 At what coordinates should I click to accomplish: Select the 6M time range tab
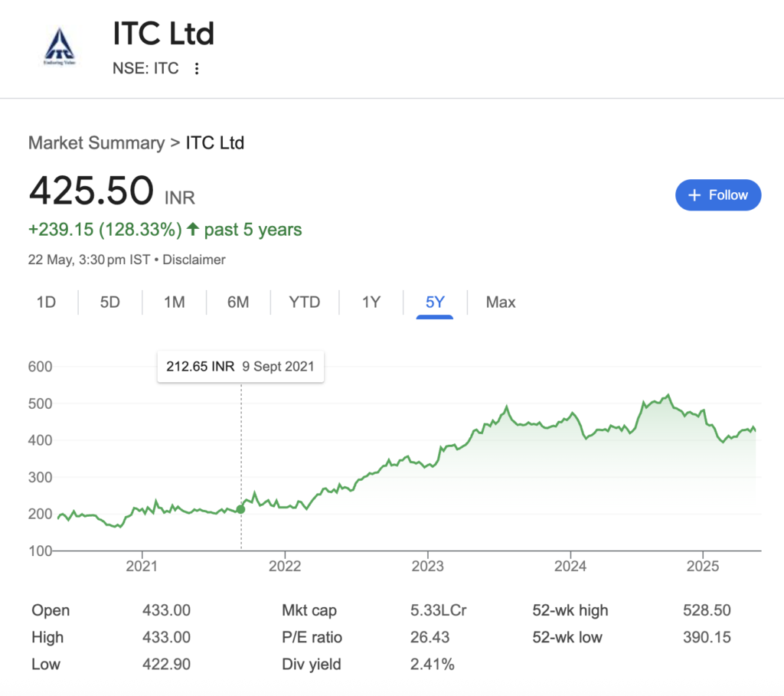click(238, 302)
